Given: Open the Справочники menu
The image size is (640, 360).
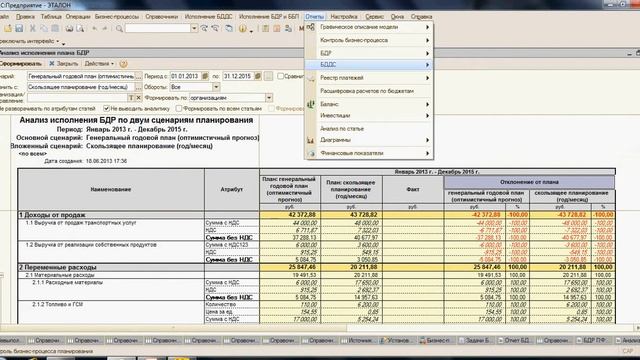Looking at the screenshot, I should [162, 17].
